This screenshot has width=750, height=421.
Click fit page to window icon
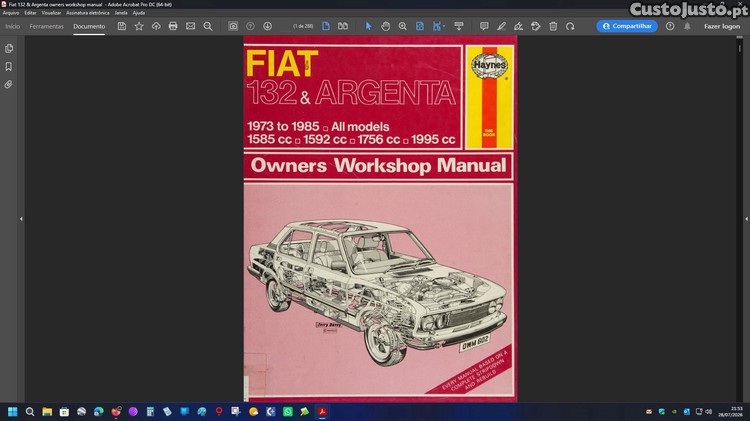pyautogui.click(x=419, y=26)
